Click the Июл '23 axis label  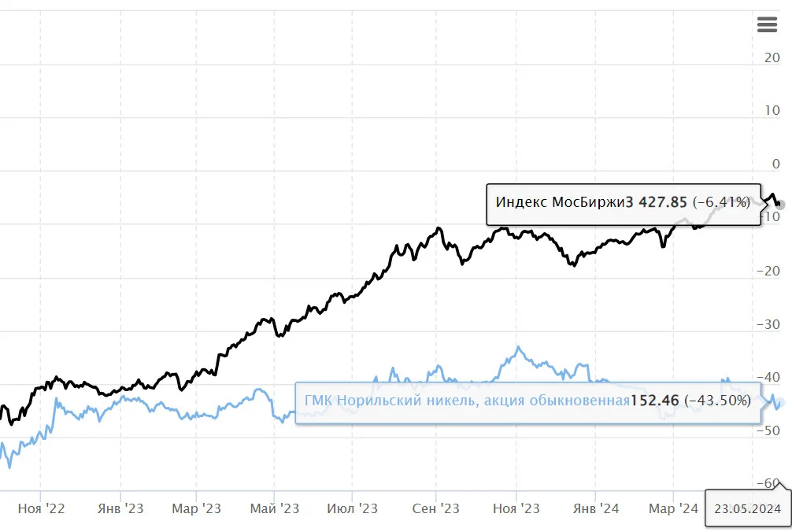(353, 508)
